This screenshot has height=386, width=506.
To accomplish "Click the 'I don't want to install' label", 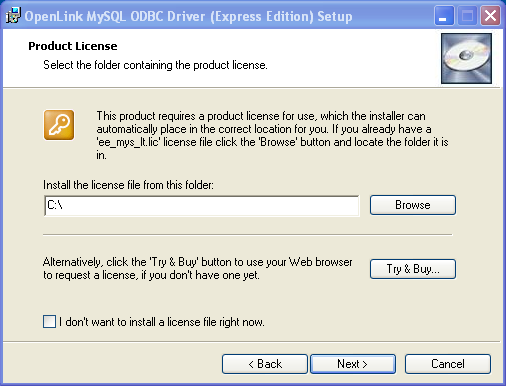I will coord(162,322).
